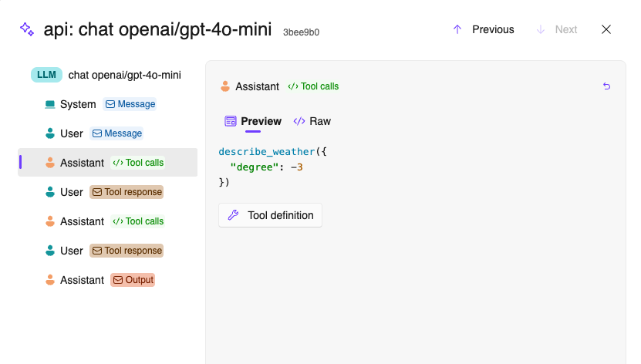Click the sparkle icon beside the title
641x364 pixels.
(x=27, y=29)
